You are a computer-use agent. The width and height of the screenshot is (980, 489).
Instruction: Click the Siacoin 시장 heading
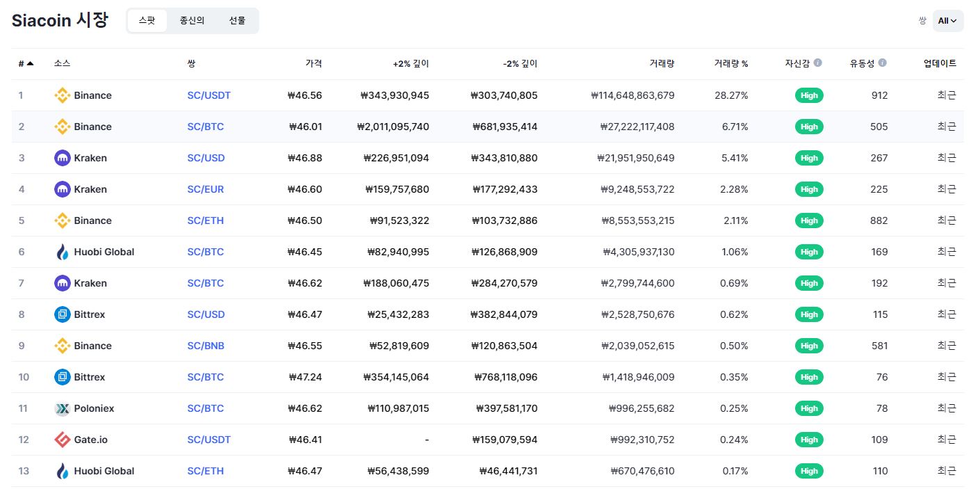point(60,20)
